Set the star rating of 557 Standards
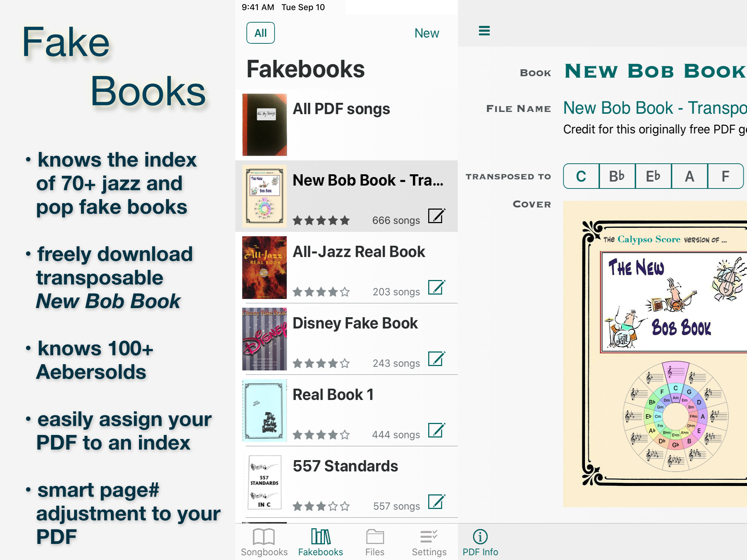747x560 pixels. 321,506
